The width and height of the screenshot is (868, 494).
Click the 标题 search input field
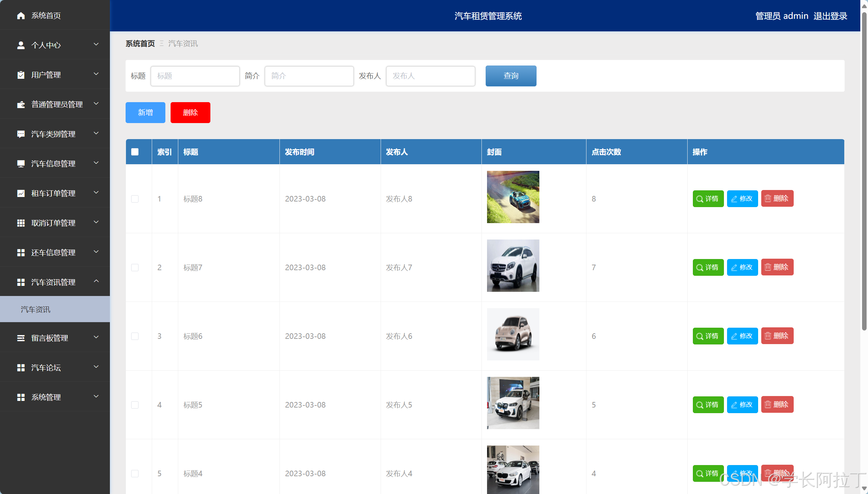pos(195,76)
